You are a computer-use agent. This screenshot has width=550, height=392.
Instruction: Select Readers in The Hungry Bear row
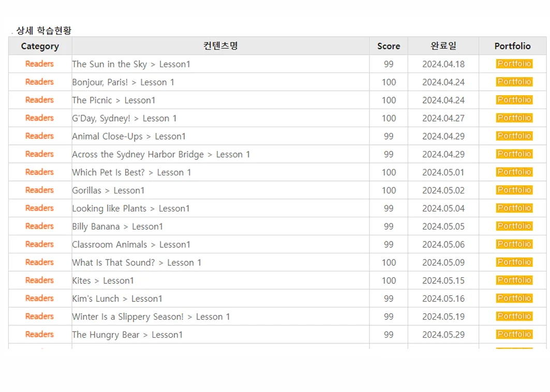(x=39, y=335)
